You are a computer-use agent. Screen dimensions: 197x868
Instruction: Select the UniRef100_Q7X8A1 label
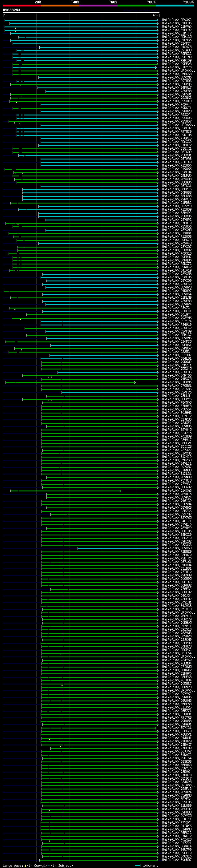click(177, 233)
